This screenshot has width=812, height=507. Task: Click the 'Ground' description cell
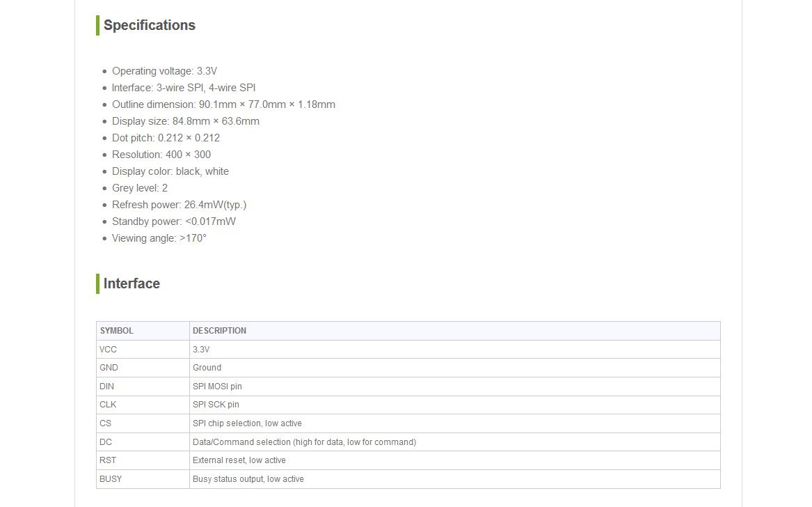coord(454,368)
